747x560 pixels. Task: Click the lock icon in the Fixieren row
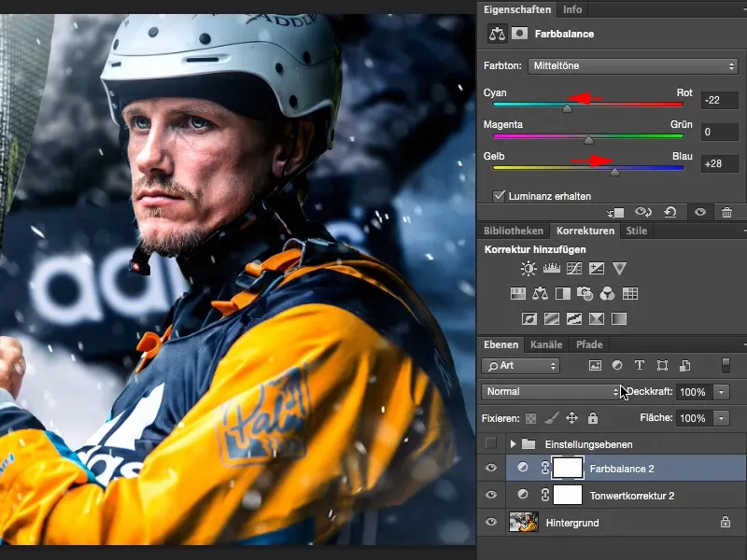point(592,418)
